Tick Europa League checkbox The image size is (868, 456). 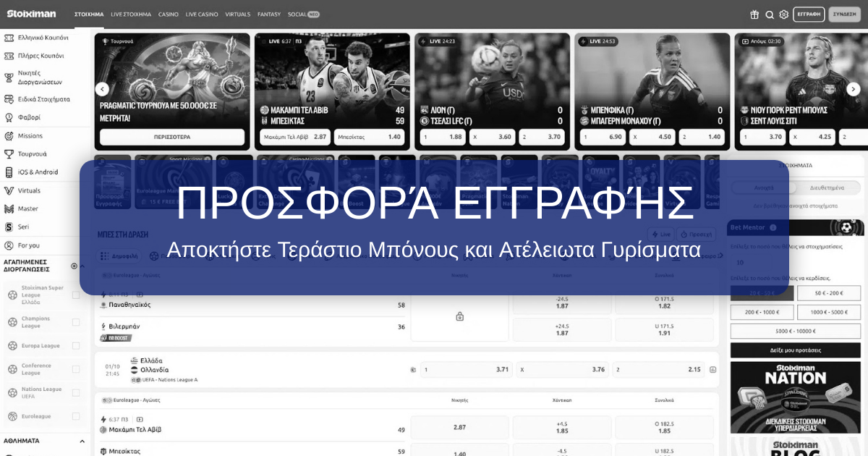76,346
